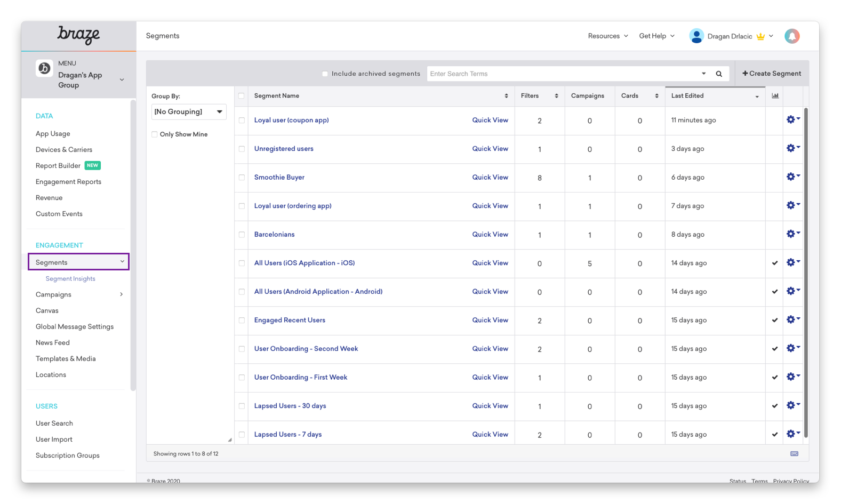This screenshot has height=504, width=841.
Task: Click the table vertical scrollbar
Action: tap(806, 272)
